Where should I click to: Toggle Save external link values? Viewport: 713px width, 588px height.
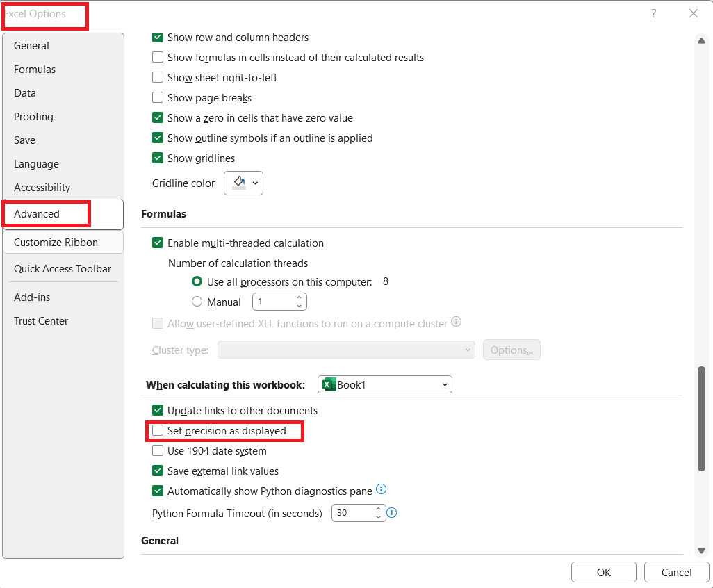(158, 471)
